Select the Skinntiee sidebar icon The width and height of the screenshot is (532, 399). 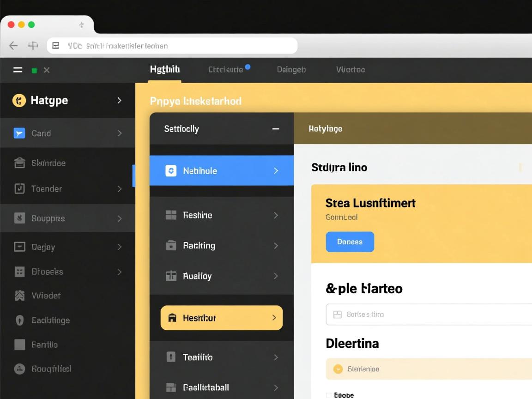click(19, 163)
